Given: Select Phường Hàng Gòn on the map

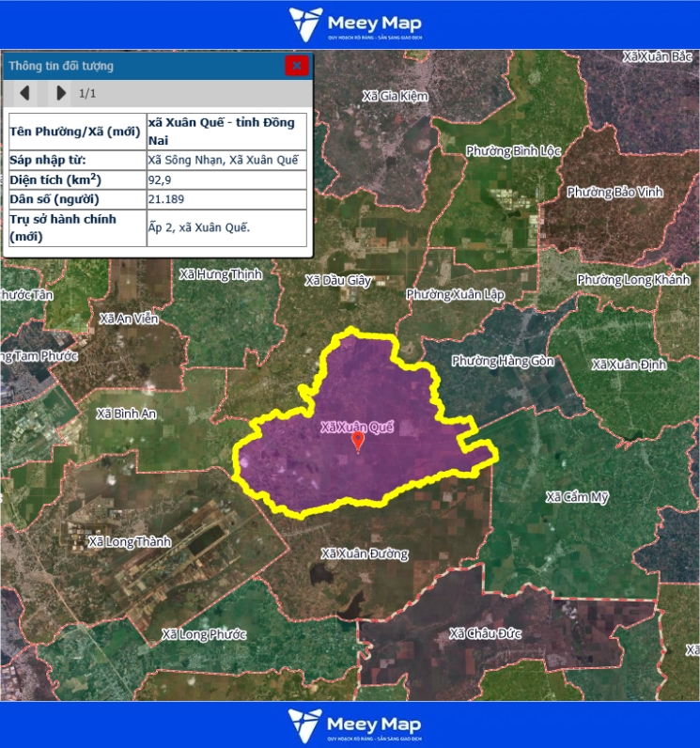Looking at the screenshot, I should pyautogui.click(x=503, y=361).
